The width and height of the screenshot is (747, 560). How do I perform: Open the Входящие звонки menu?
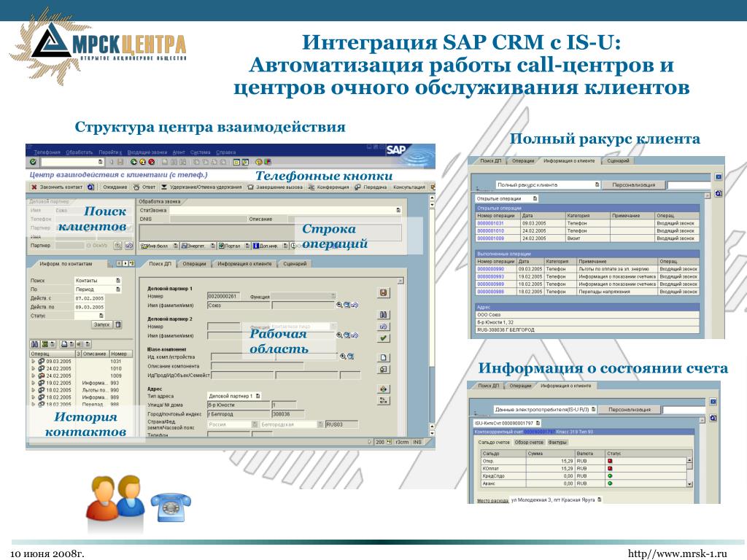[147, 152]
